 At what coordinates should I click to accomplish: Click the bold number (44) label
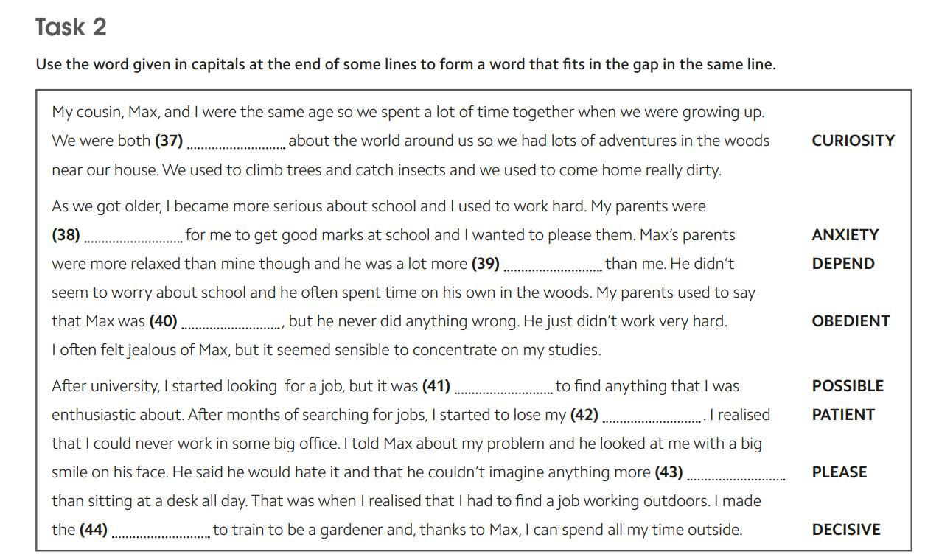[x=94, y=530]
